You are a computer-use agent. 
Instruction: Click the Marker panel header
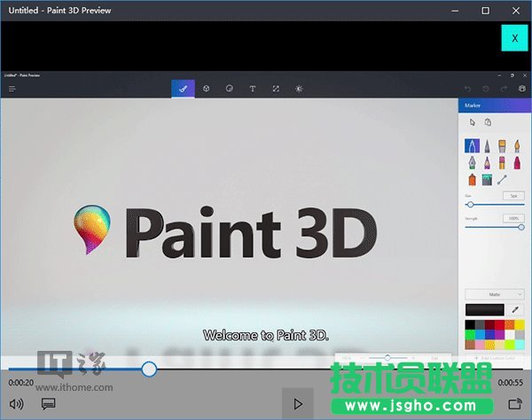click(495, 105)
